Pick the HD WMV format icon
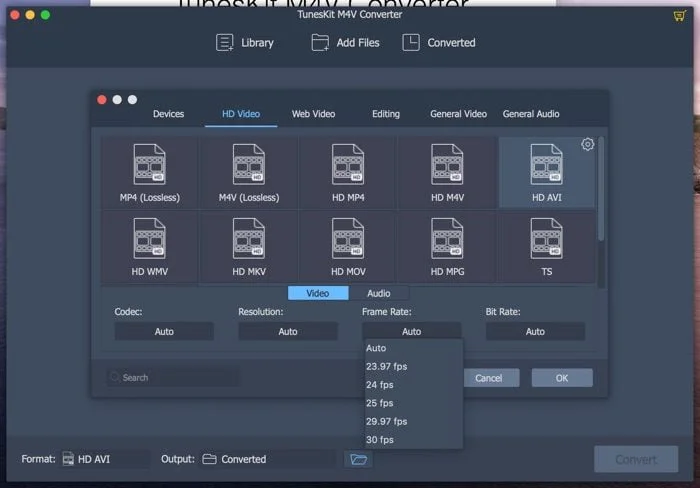700x488 pixels. (150, 238)
